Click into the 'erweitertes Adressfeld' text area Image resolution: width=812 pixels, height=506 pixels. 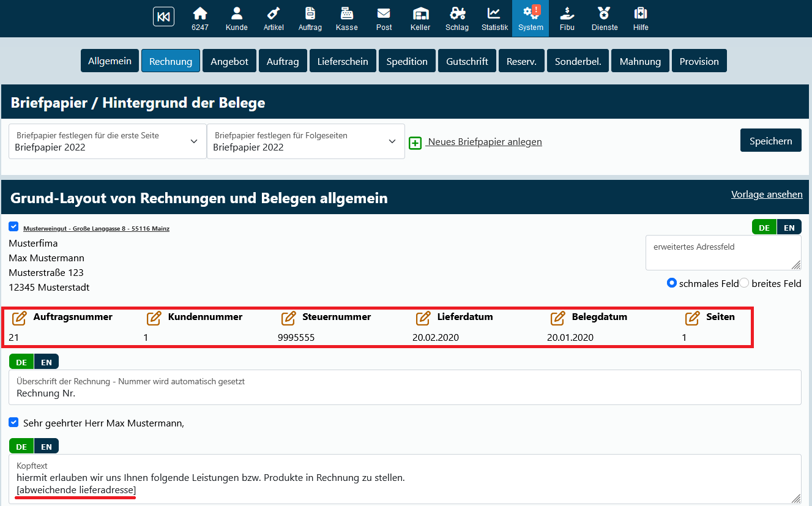tap(722, 253)
